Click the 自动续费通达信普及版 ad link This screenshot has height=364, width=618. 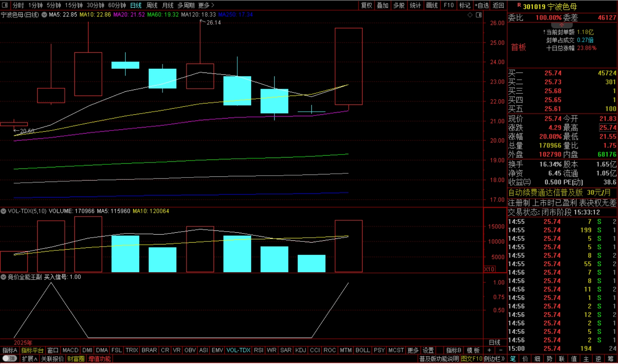559,193
